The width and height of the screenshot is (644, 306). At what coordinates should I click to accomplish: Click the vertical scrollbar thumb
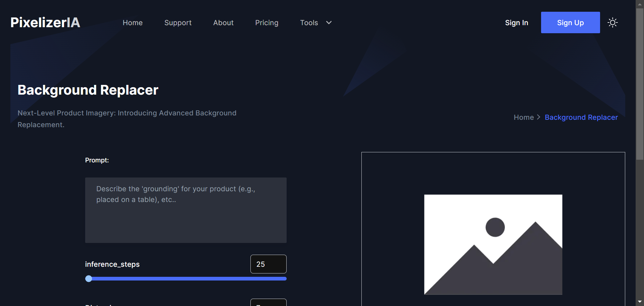(x=640, y=84)
